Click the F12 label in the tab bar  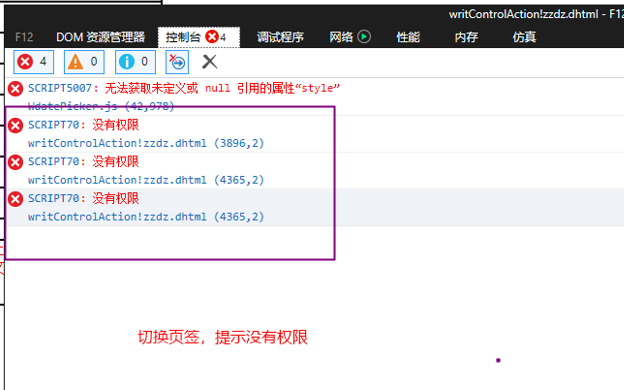click(x=24, y=37)
